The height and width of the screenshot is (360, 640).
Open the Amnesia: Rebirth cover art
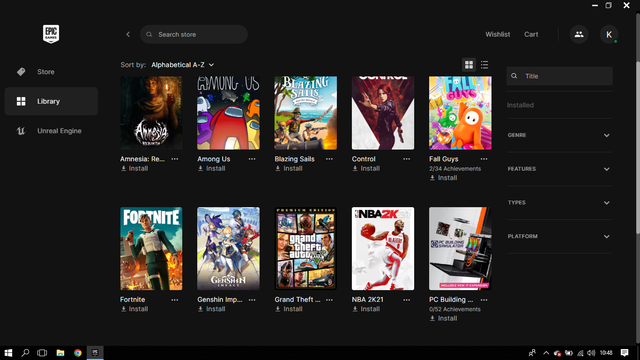151,113
